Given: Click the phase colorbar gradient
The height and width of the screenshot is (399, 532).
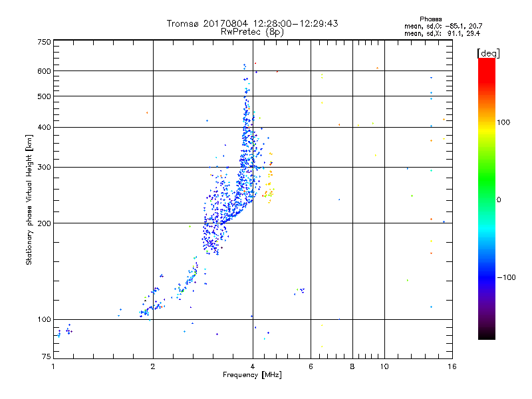Looking at the screenshot, I should click(x=487, y=198).
